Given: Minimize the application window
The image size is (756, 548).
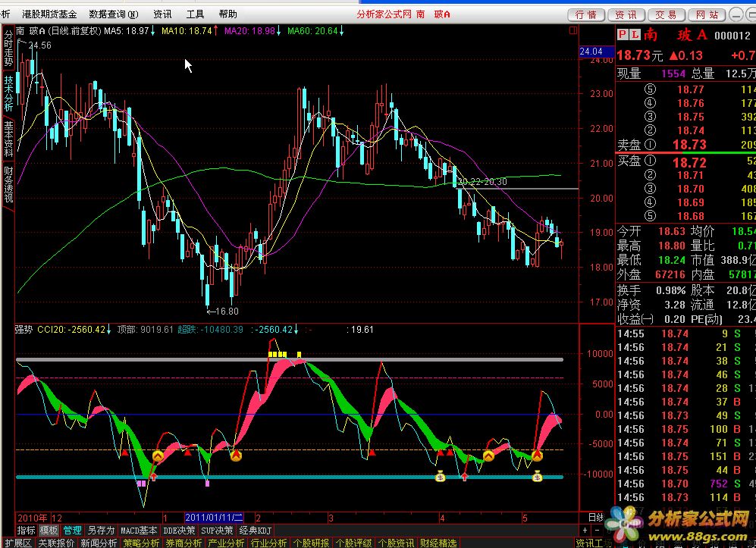Looking at the screenshot, I should [x=736, y=14].
